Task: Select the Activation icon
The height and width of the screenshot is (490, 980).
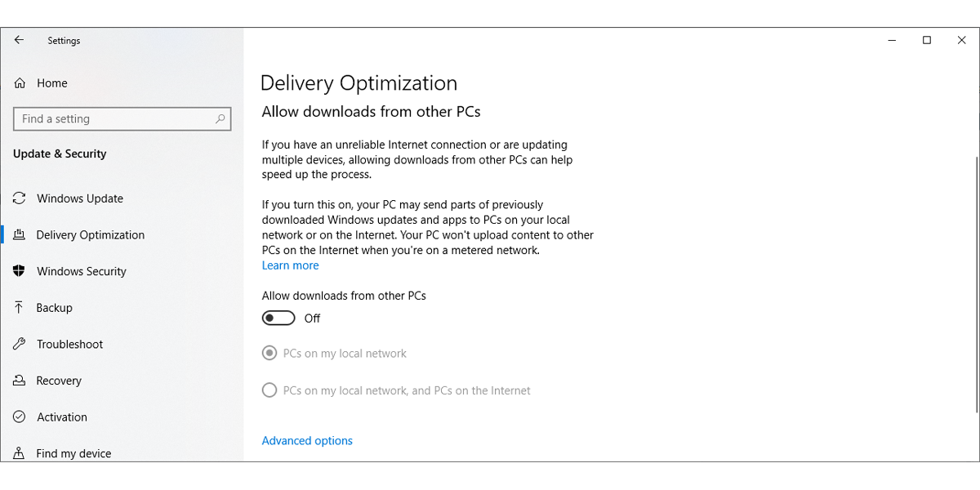Action: point(19,416)
